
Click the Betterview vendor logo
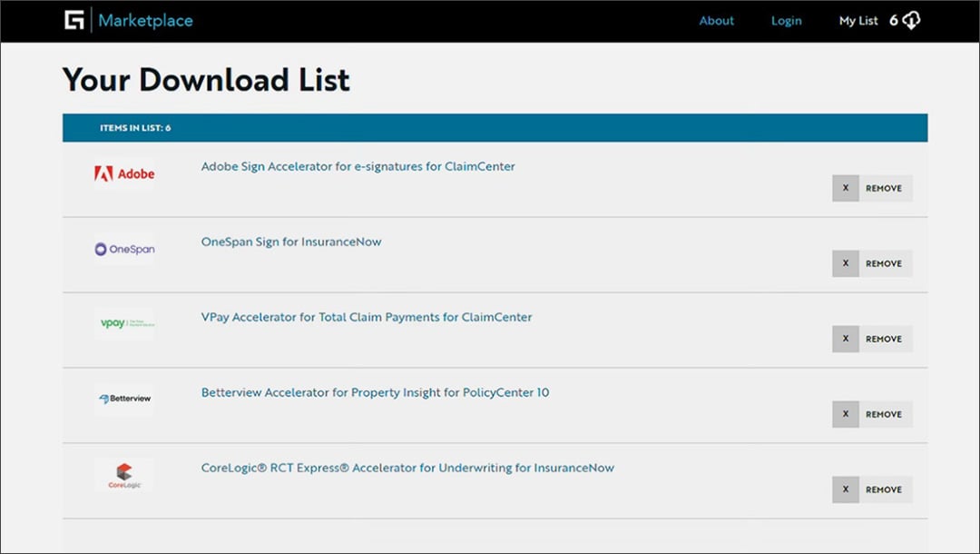click(124, 398)
